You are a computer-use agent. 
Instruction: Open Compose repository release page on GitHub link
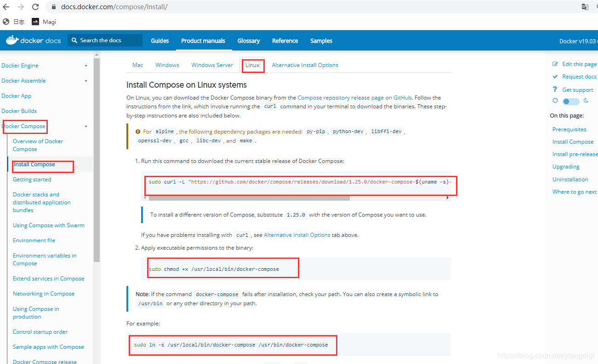coord(354,98)
